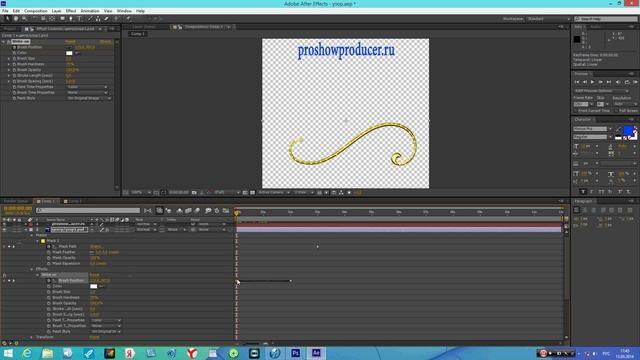Start RAM preview in Preview panel

click(636, 82)
